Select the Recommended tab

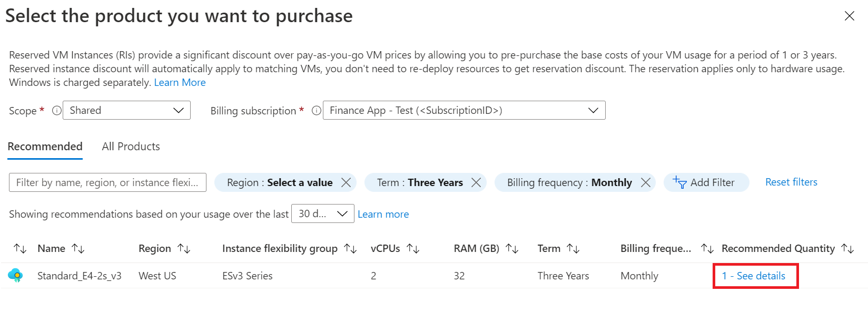coord(45,147)
